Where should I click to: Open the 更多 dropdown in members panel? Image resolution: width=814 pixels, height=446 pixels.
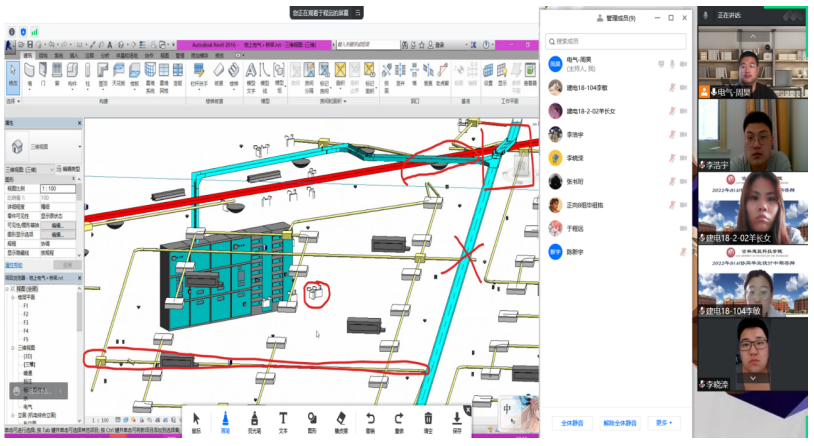pos(661,422)
